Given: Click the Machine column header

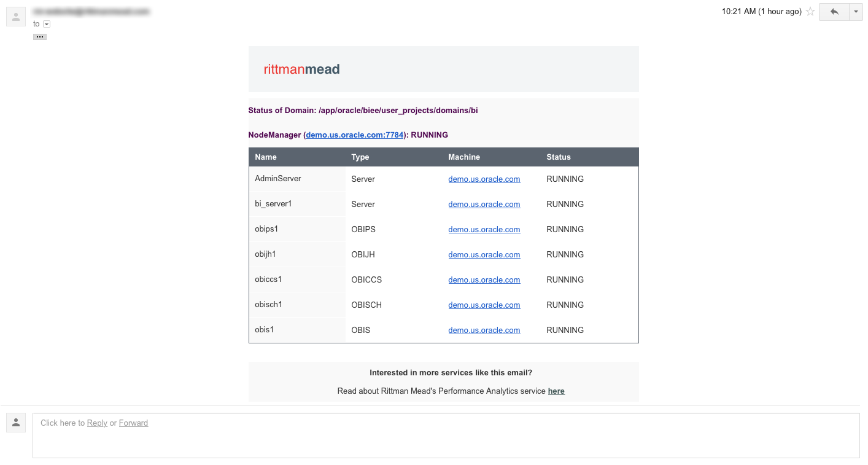Looking at the screenshot, I should [x=464, y=157].
